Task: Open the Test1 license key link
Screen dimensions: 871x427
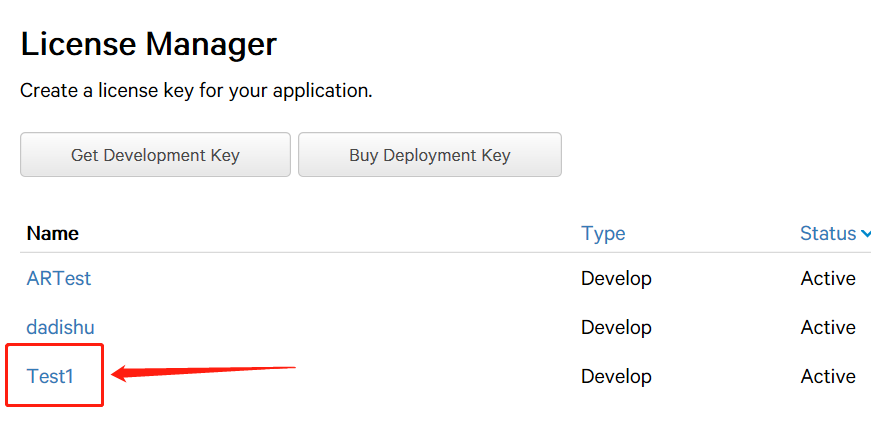Action: (x=51, y=376)
